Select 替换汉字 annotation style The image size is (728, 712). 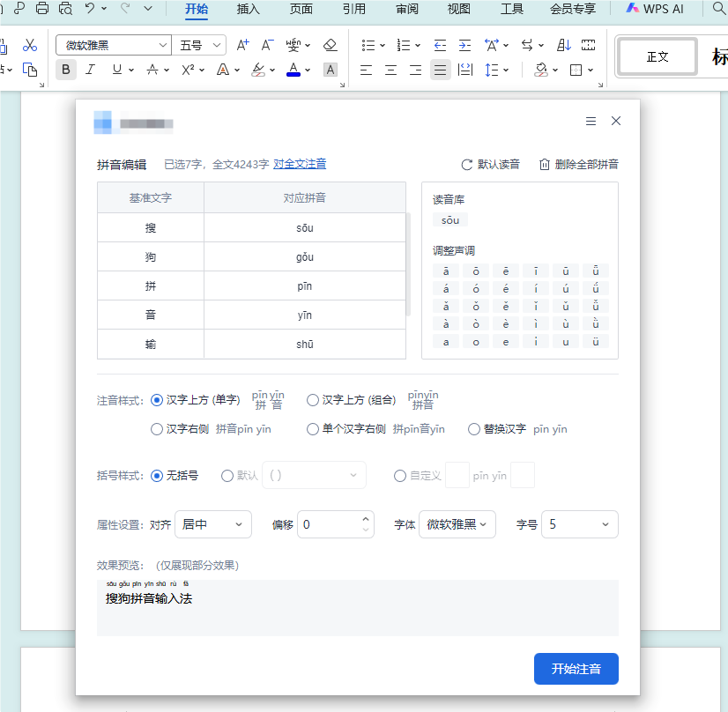(x=474, y=429)
